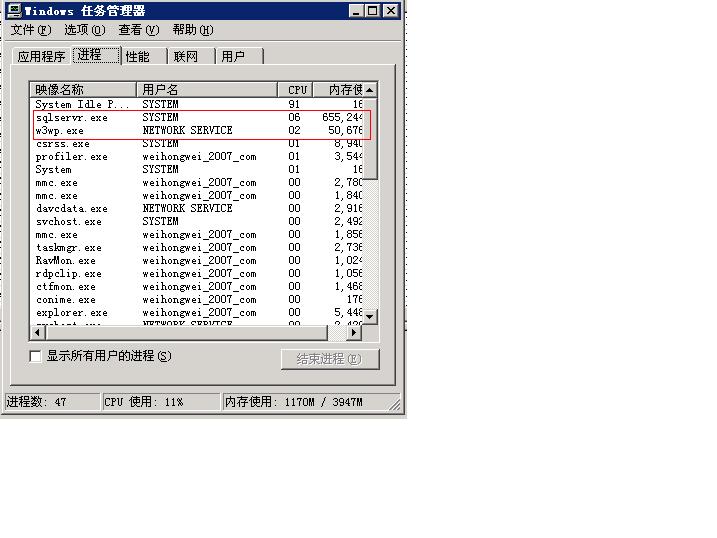
Task: Click the vertical scrollbar down arrow
Action: 370,316
